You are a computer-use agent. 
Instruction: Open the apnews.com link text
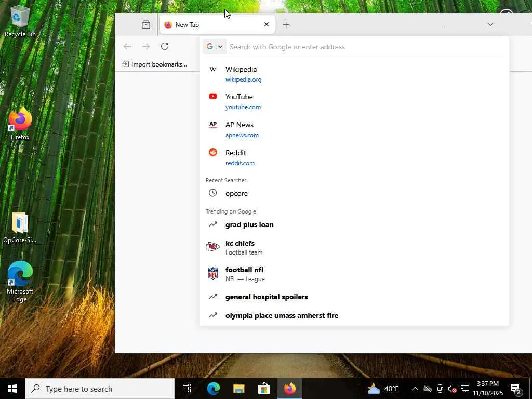[242, 135]
